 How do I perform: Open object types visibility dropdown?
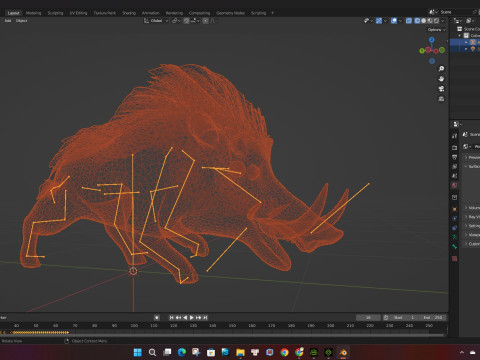(368, 21)
